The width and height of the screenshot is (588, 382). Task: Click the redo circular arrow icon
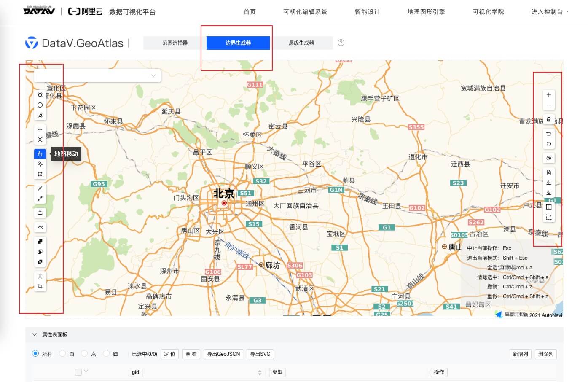tap(549, 144)
